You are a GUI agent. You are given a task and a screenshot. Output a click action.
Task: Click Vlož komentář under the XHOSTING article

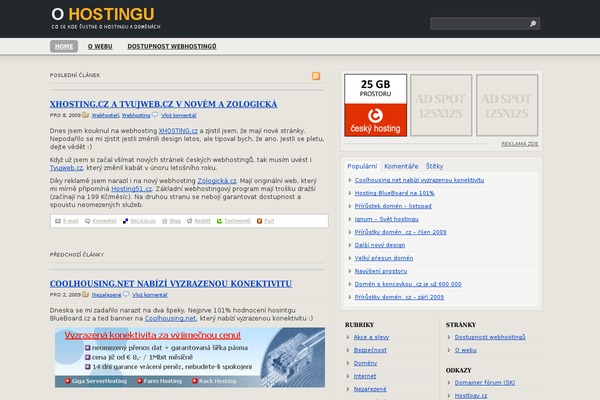[179, 115]
